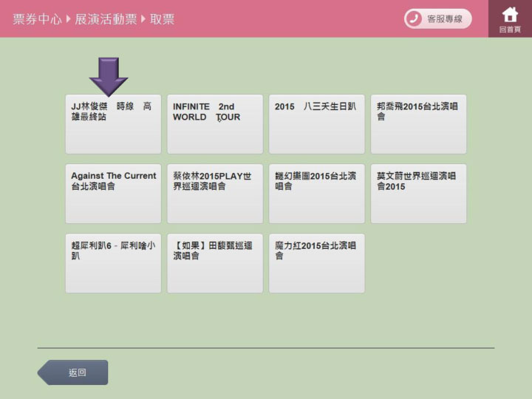The image size is (532, 399).
Task: Pick Against The Current 台北演唱會
Action: click(x=113, y=194)
